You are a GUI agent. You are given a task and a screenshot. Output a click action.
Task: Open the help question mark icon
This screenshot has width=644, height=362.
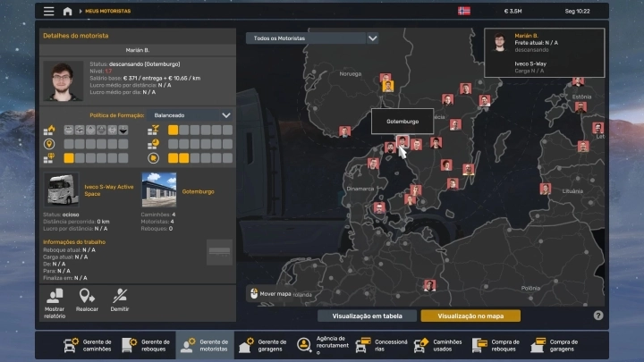click(x=598, y=316)
